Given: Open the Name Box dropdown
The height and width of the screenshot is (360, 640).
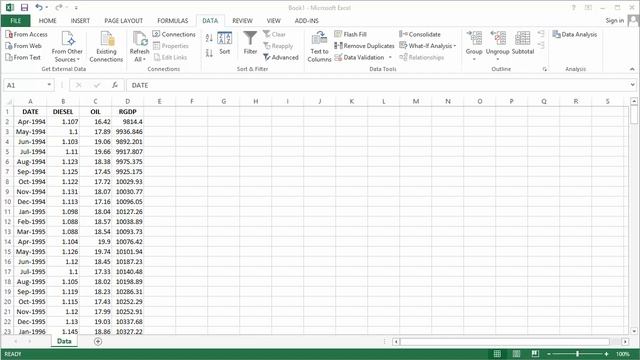Looking at the screenshot, I should 49,85.
